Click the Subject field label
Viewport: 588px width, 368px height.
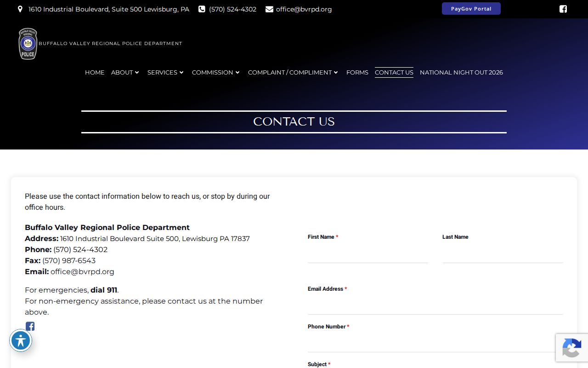pos(319,364)
